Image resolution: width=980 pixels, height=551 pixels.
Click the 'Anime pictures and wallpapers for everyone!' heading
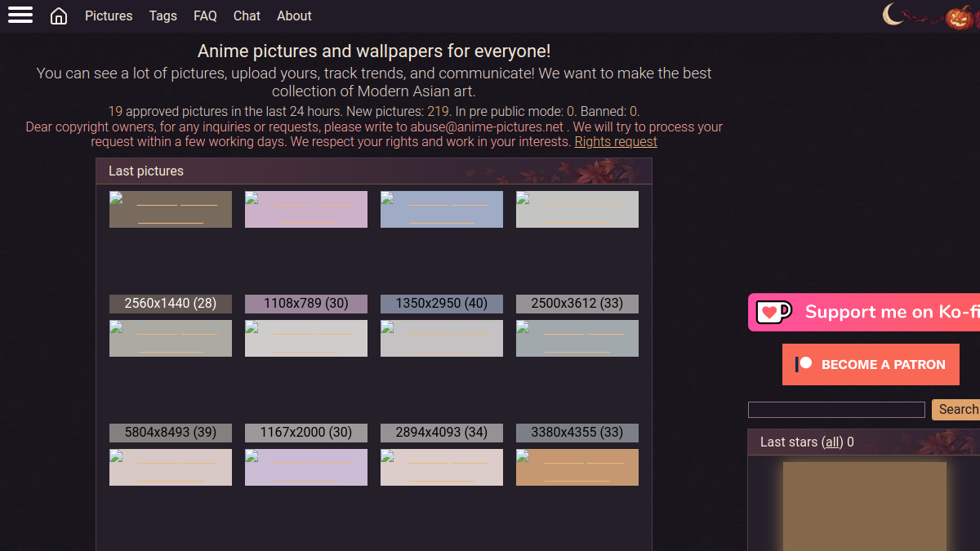pos(374,51)
